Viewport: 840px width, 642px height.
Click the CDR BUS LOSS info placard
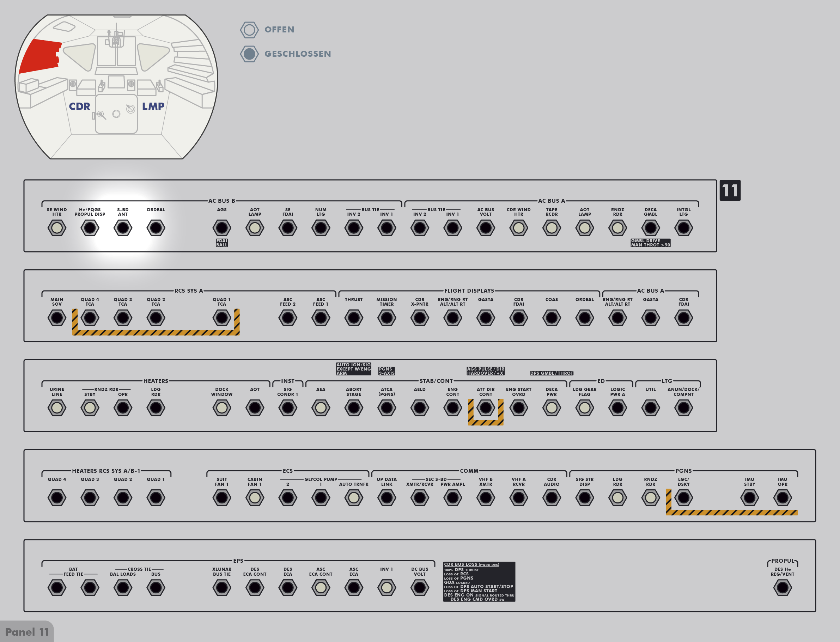pos(479,582)
